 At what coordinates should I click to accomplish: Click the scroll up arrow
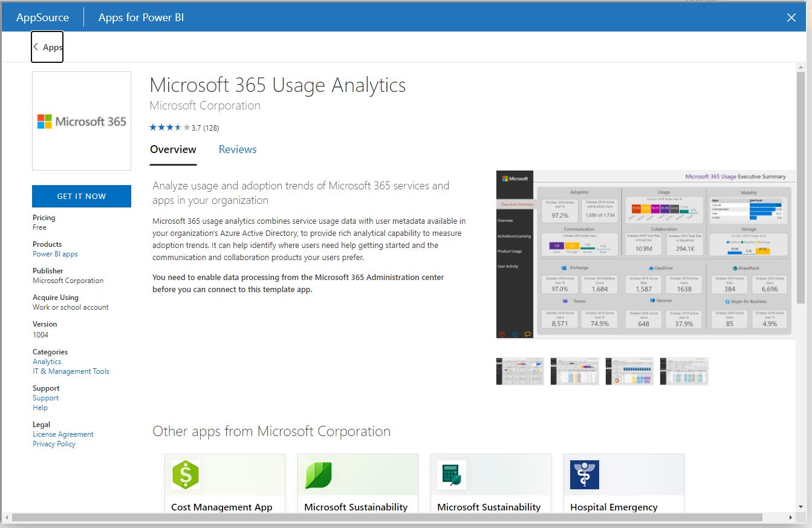(x=801, y=67)
